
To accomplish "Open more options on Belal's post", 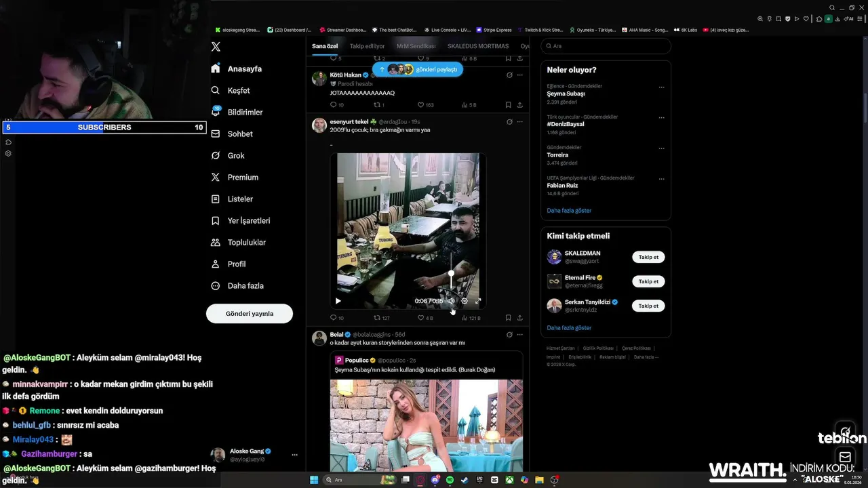I will point(520,334).
